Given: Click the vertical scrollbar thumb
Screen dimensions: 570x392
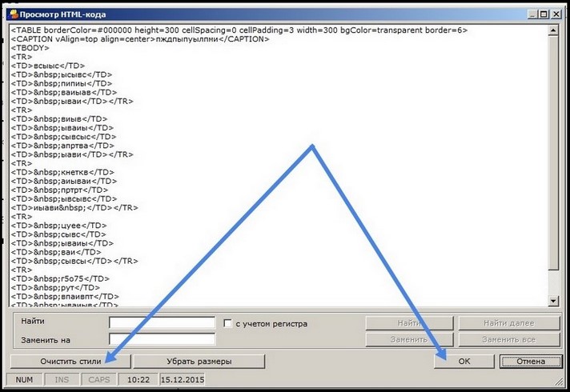Looking at the screenshot, I should (552, 152).
